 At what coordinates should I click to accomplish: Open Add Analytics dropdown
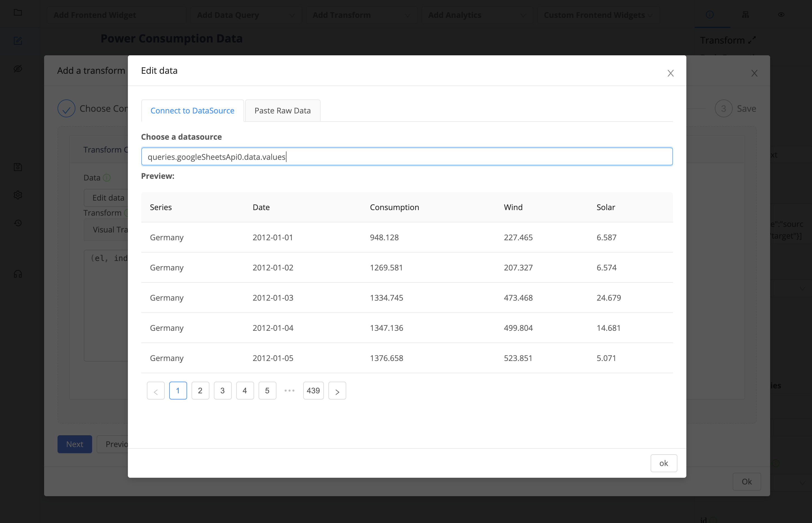point(477,15)
